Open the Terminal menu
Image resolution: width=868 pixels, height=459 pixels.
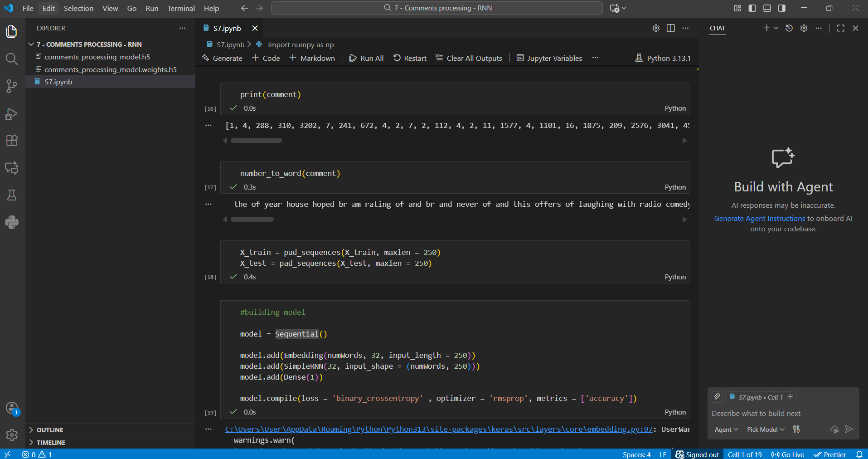click(181, 8)
